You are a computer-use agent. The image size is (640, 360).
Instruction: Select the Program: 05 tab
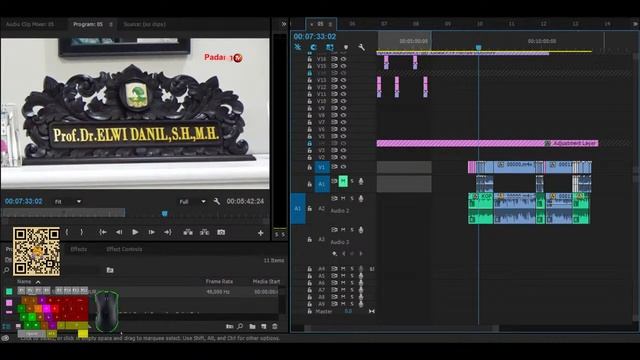[x=88, y=24]
